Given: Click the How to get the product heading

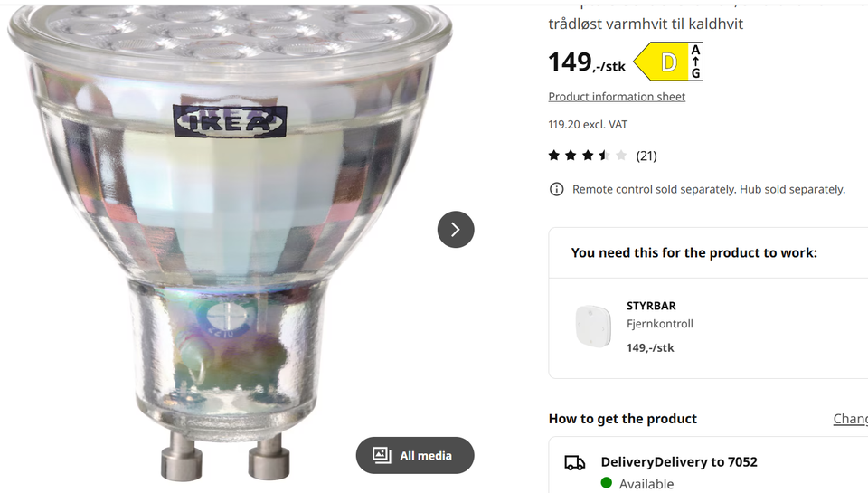Looking at the screenshot, I should pyautogui.click(x=622, y=419).
